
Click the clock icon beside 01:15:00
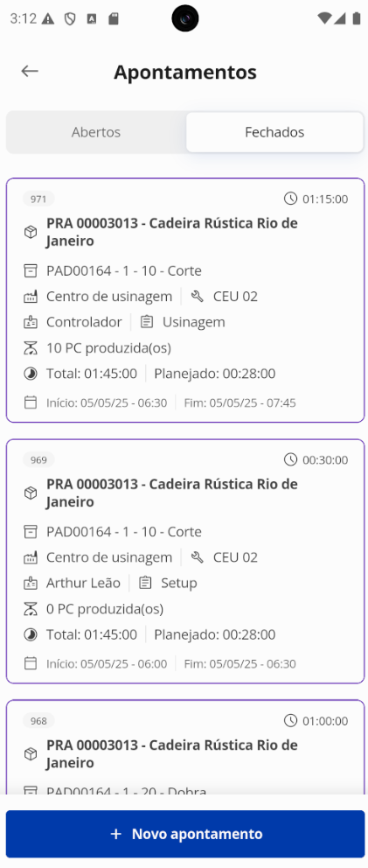(290, 199)
